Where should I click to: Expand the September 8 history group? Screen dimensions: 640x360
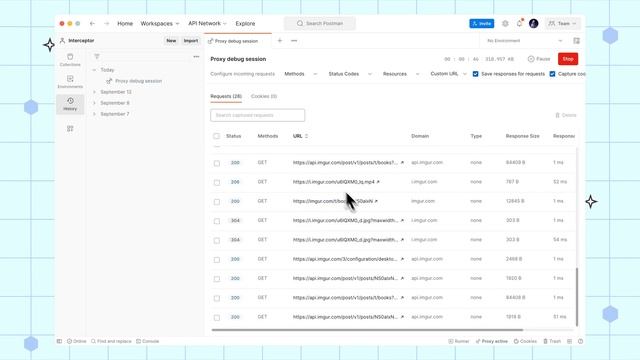(94, 103)
